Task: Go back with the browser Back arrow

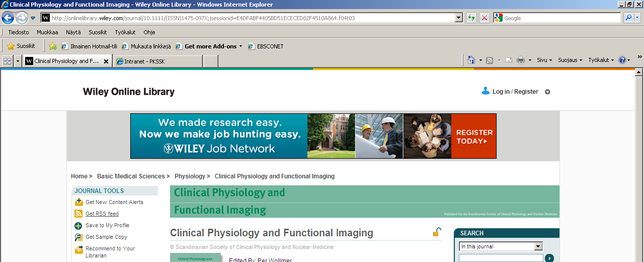Action: [x=8, y=18]
